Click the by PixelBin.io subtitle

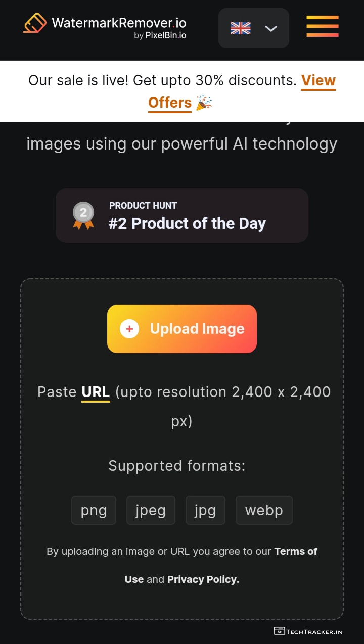pyautogui.click(x=160, y=35)
